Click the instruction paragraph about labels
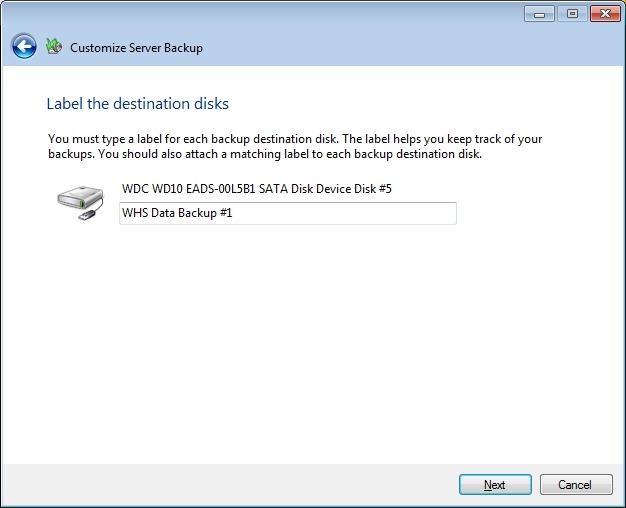The height and width of the screenshot is (508, 626). (x=295, y=146)
